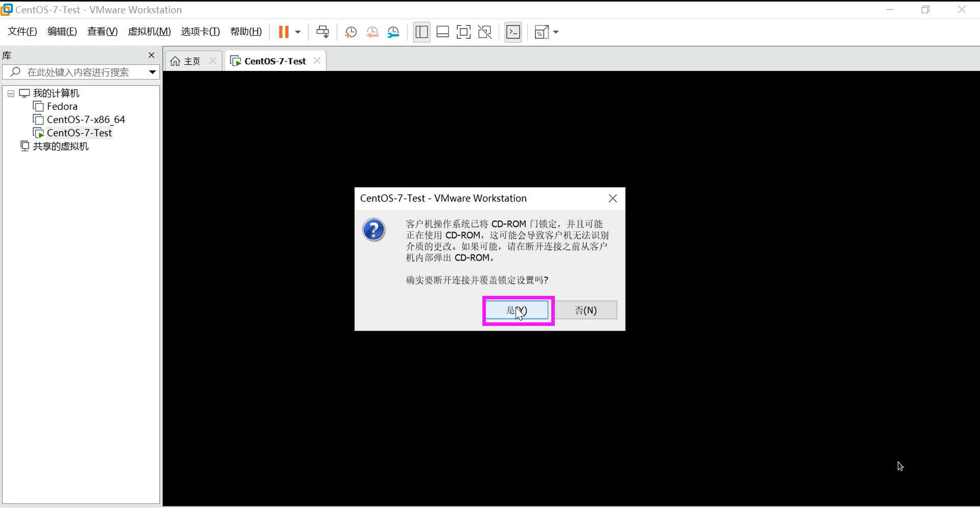
Task: Click the 否(N) button in dialog
Action: coord(586,310)
